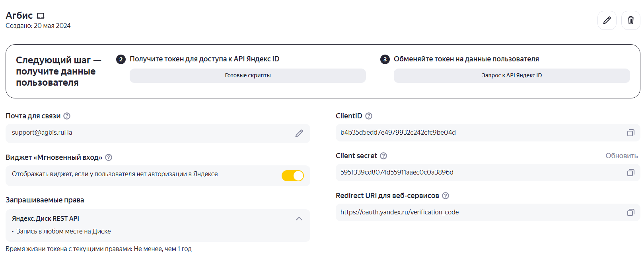Screen dimensions: 644x261
Task: Click Обменяйте токен на данные пользователя heading
Action: [x=466, y=59]
